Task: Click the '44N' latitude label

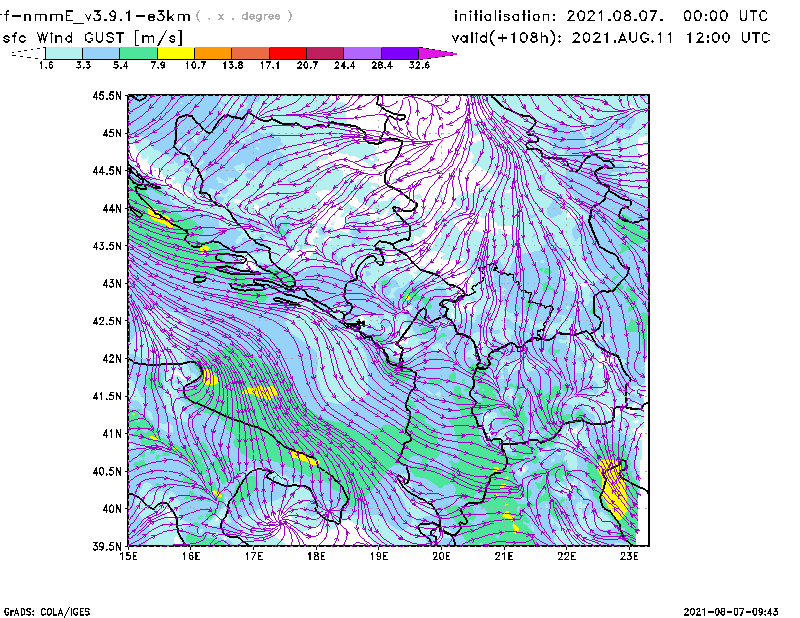Action: 112,208
